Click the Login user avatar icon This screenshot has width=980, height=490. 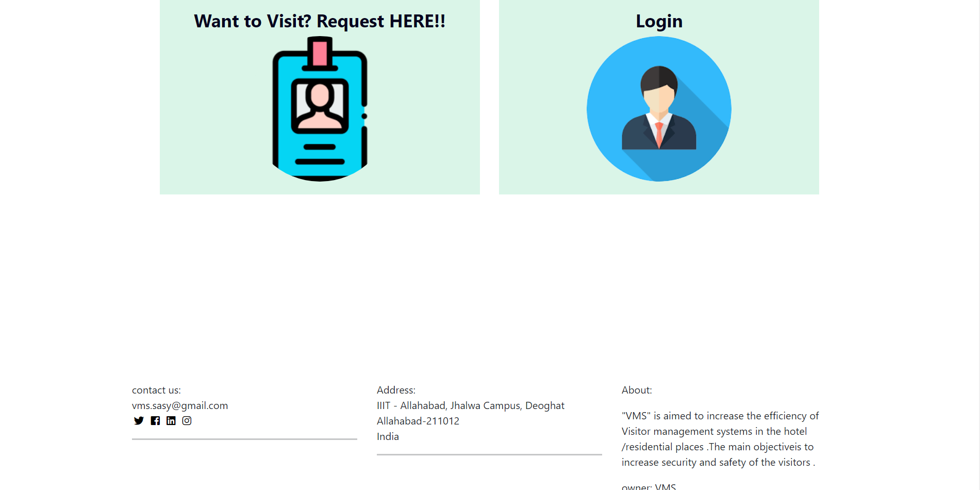[x=659, y=109]
